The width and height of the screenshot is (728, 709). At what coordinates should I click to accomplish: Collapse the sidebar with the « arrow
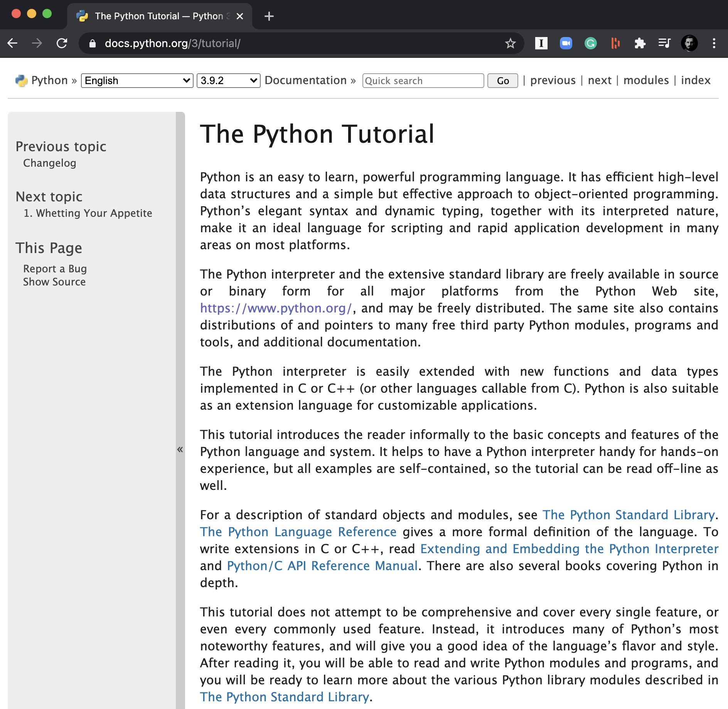180,449
